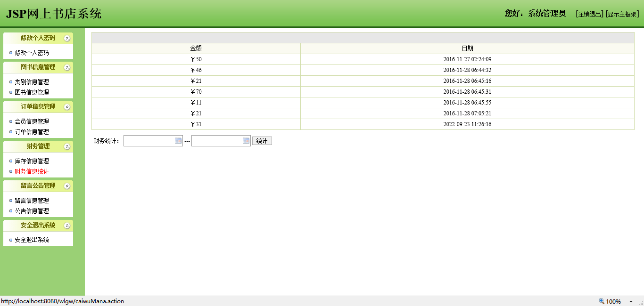Click the 修改个人密码 section header
The height and width of the screenshot is (306, 644).
coord(38,38)
